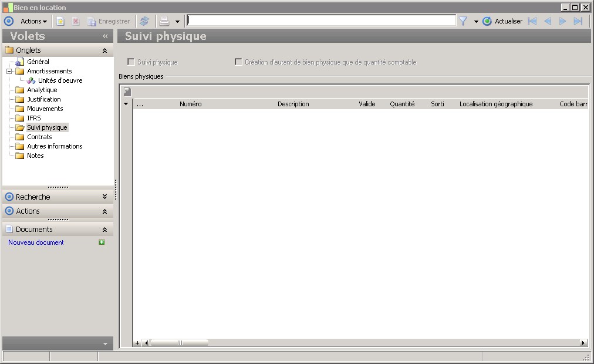Click the sync arrows toolbar icon

[x=144, y=21]
